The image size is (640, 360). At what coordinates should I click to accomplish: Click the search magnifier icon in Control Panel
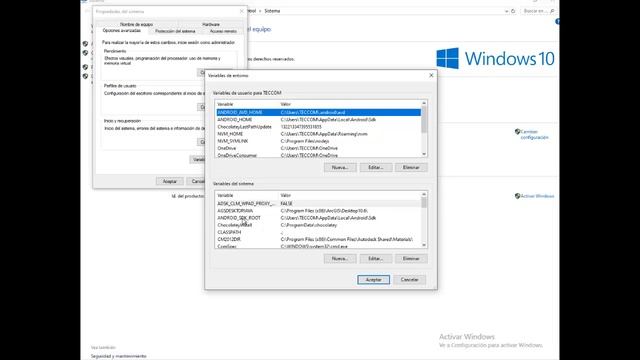[x=552, y=11]
